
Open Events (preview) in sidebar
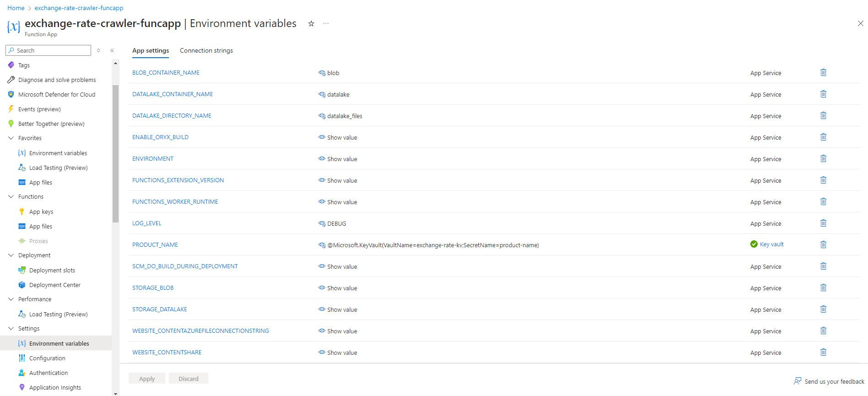click(x=39, y=109)
